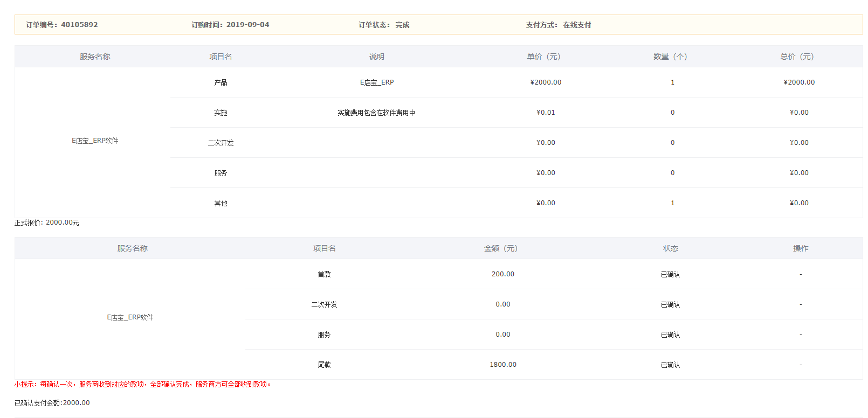Click 实施 item name
Image resolution: width=868 pixels, height=418 pixels.
point(221,113)
